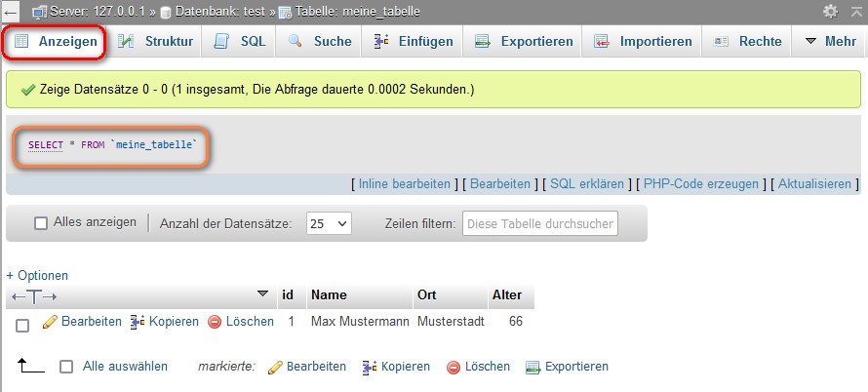Collapse the navigation panel with left arrow icon
868x392 pixels.
(10, 11)
